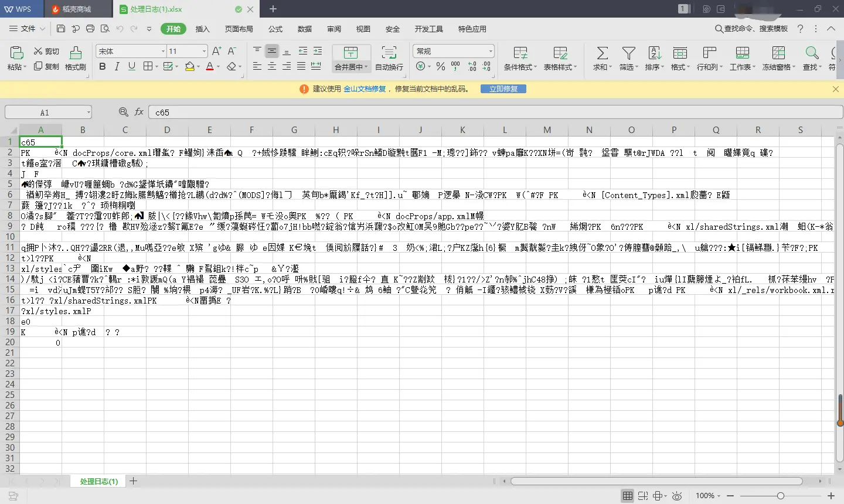Open the Filter (筛选) funnel tool

coord(628,53)
